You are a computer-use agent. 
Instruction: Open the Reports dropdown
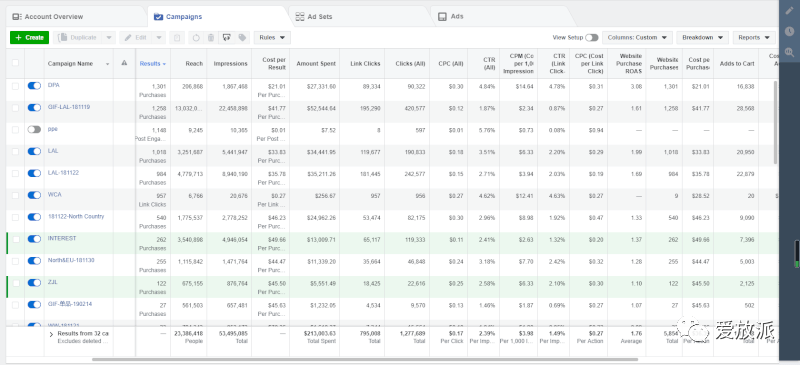coord(754,38)
